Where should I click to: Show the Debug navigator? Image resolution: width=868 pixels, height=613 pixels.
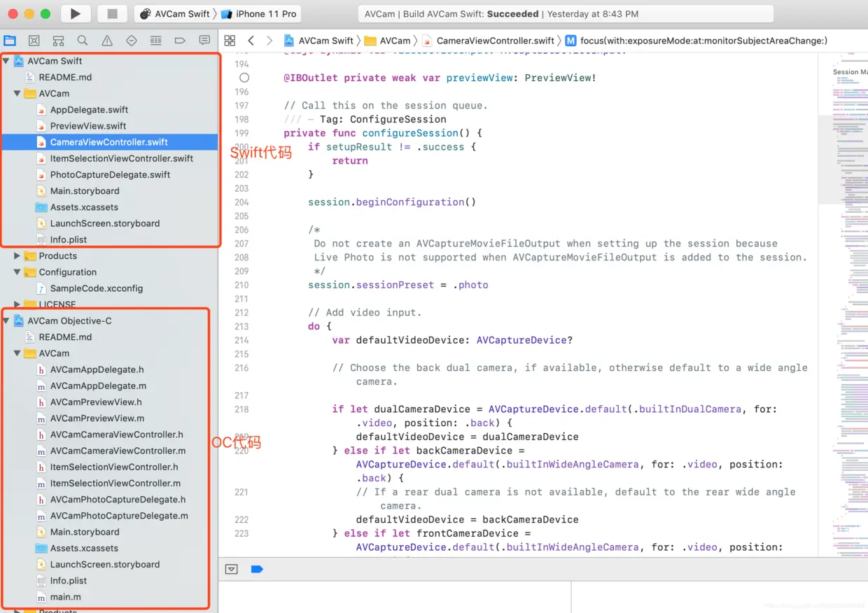click(156, 41)
